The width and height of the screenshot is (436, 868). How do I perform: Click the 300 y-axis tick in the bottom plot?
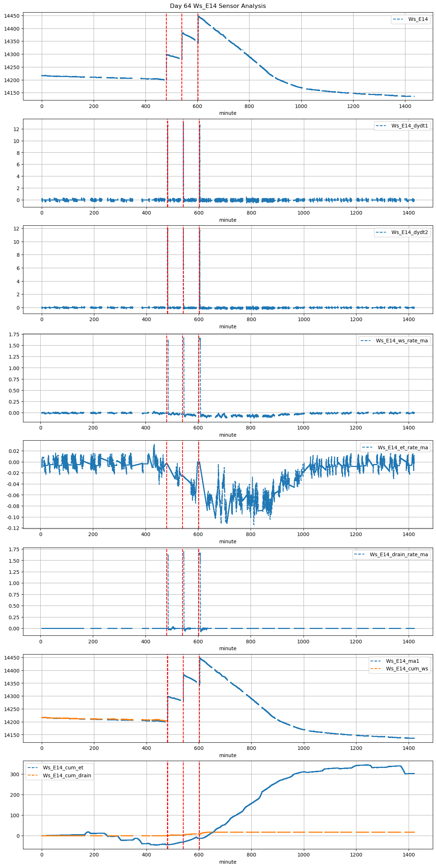[16, 775]
